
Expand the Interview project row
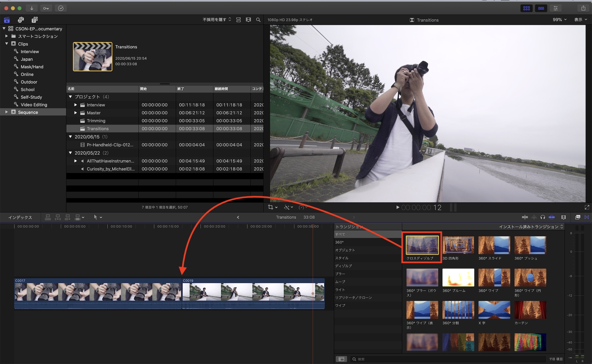(x=75, y=105)
